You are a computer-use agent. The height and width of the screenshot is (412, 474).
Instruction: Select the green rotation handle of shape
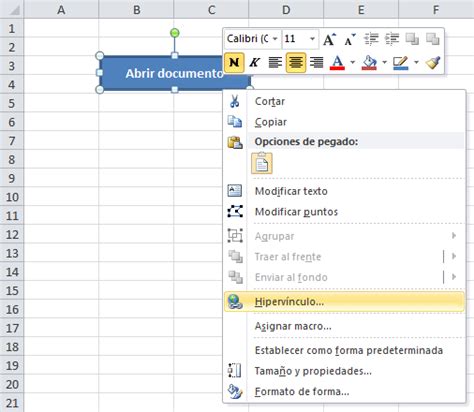[x=175, y=33]
